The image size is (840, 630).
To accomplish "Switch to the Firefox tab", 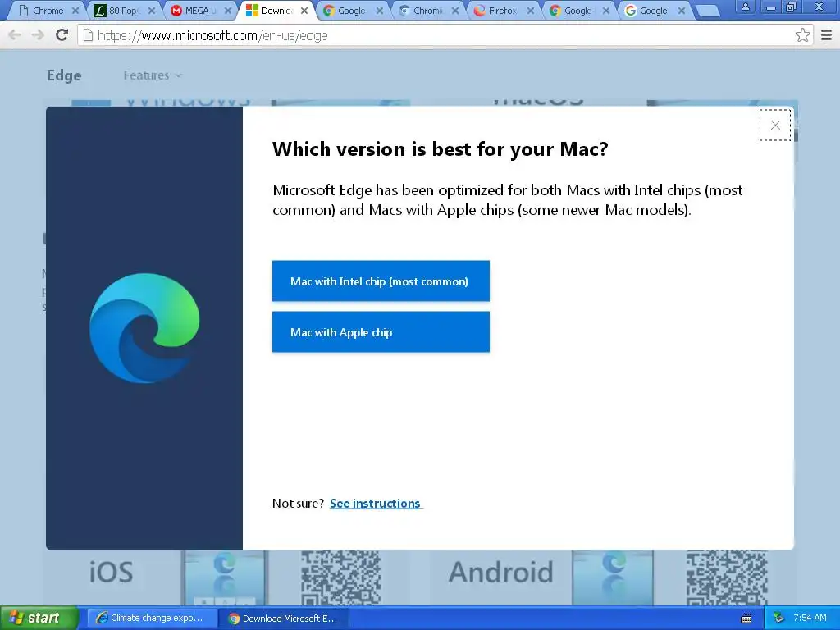I will (501, 11).
